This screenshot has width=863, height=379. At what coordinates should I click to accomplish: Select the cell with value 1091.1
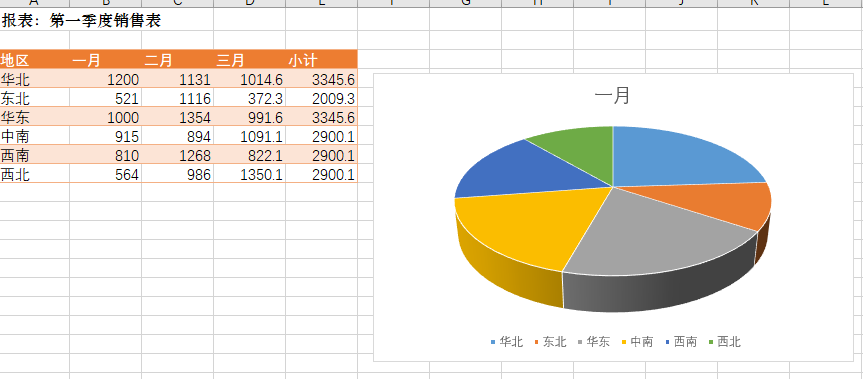[x=249, y=136]
